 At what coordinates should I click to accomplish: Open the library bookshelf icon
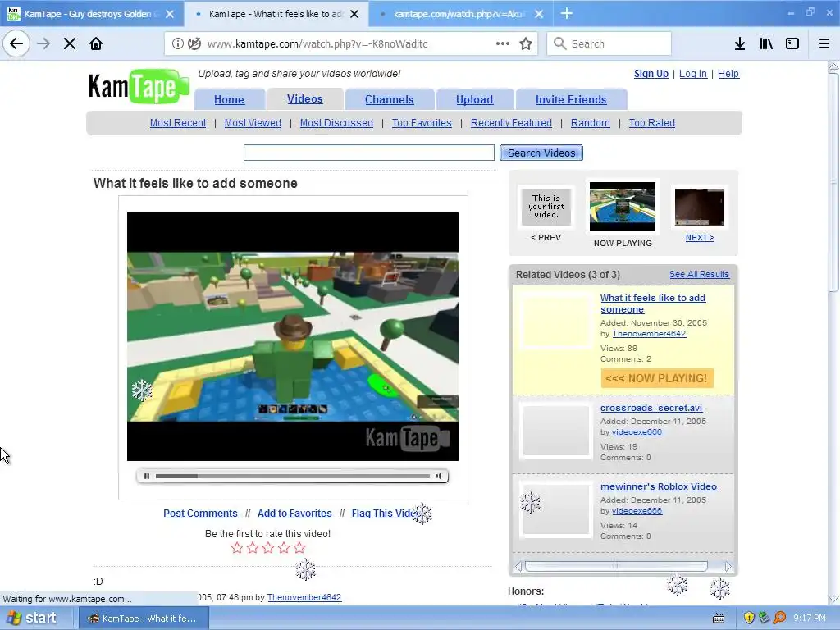pos(766,43)
